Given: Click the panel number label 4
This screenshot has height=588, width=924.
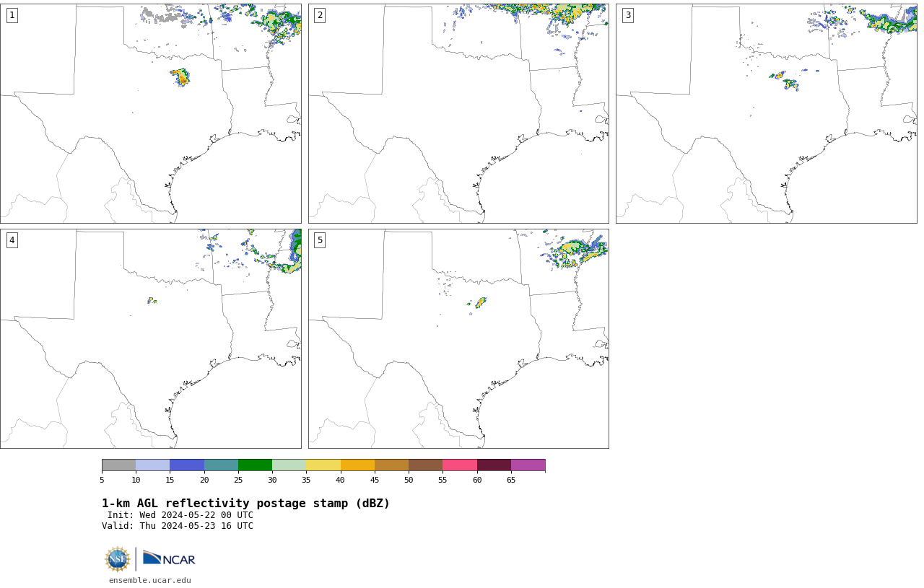Looking at the screenshot, I should coord(12,240).
